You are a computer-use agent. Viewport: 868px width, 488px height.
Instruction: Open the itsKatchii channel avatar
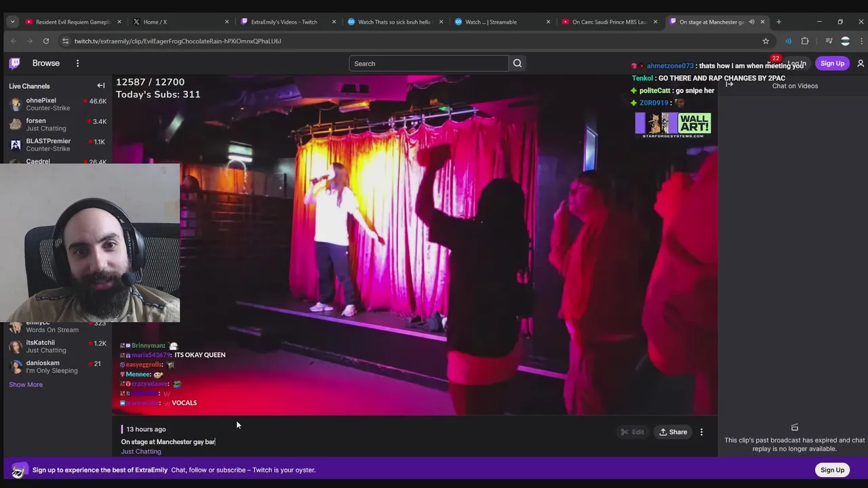15,346
